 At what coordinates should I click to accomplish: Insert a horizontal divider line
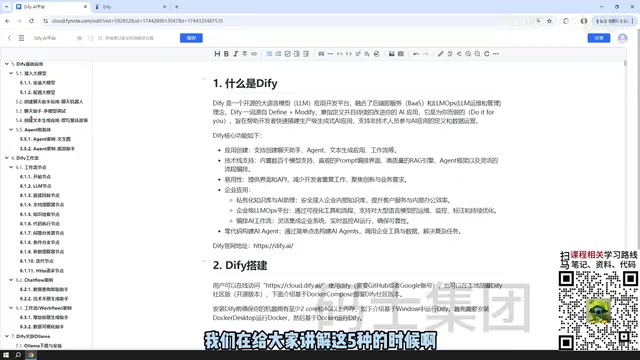[330, 54]
